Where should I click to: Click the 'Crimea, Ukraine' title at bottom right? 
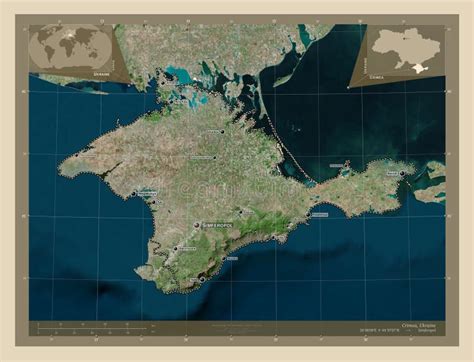coord(418,325)
